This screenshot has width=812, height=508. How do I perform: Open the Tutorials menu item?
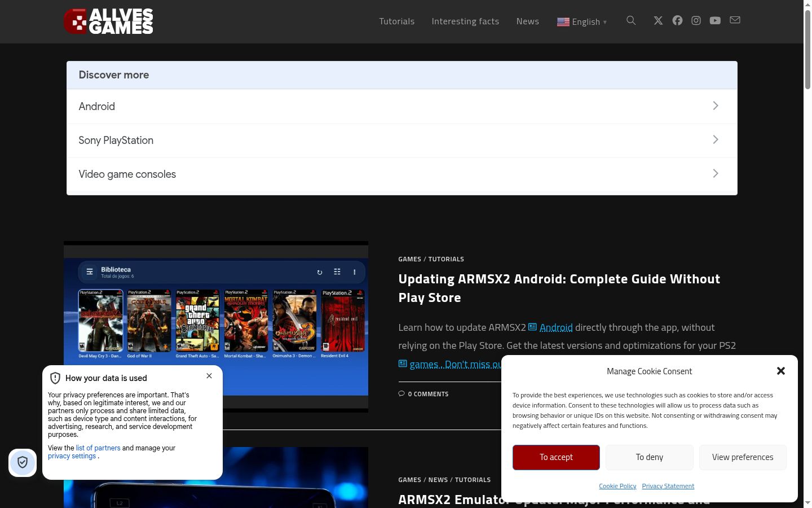click(397, 21)
